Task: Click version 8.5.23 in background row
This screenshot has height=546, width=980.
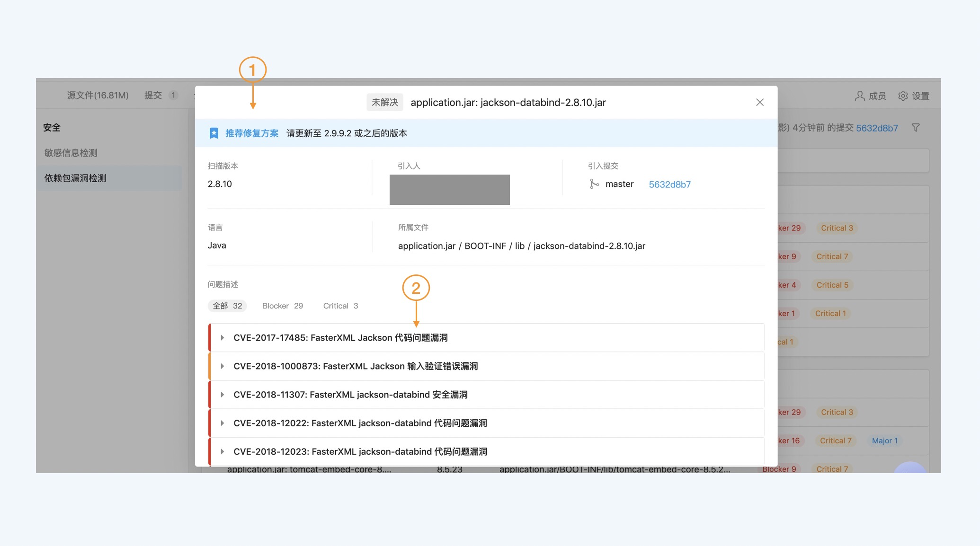Action: 450,469
